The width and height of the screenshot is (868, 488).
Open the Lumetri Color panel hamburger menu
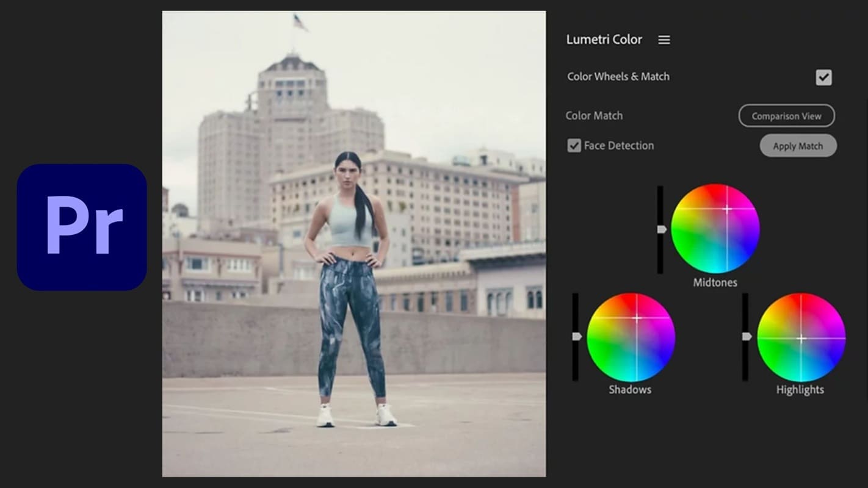point(664,40)
